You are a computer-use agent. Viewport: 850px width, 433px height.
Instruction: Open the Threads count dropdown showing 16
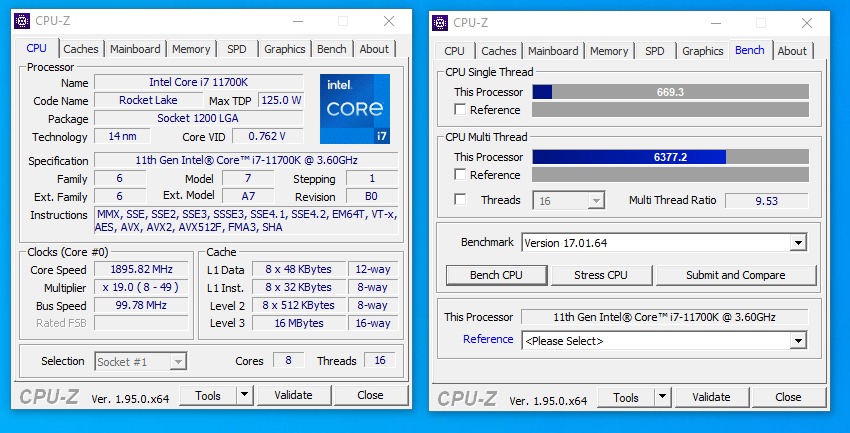(569, 201)
